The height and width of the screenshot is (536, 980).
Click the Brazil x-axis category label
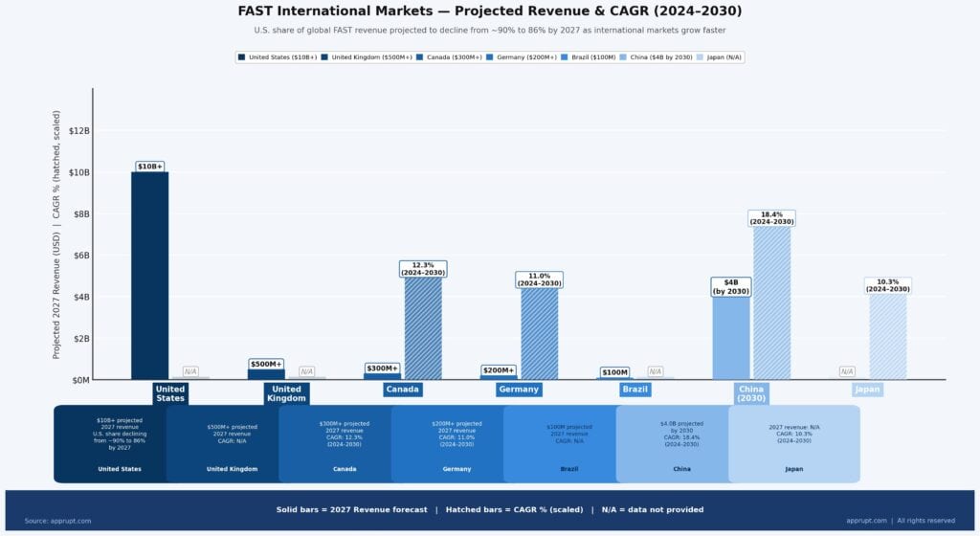635,390
